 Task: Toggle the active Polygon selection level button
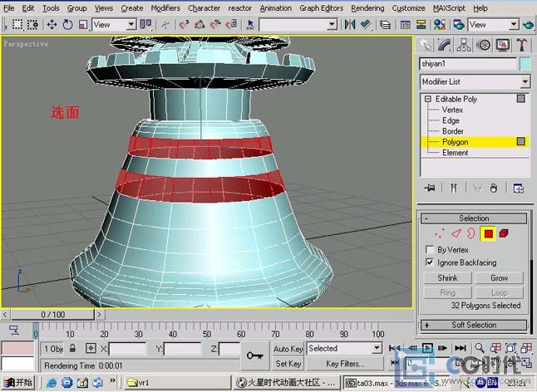[x=488, y=234]
